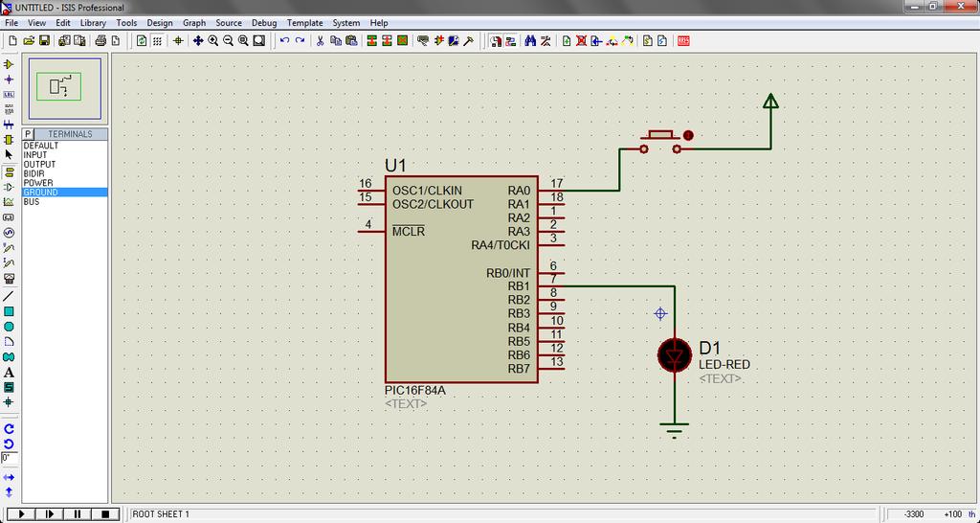This screenshot has height=523, width=980.
Task: Open the Library menu
Action: tap(93, 23)
